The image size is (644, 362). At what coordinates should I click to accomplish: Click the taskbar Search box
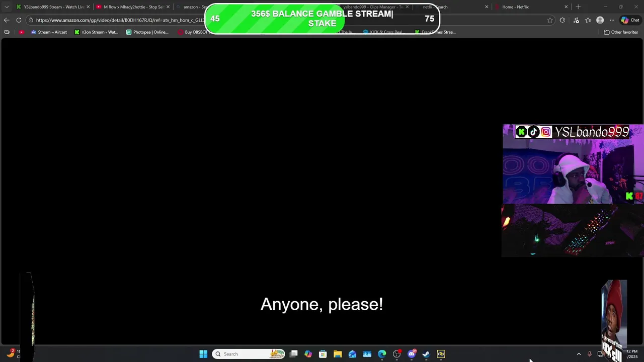coord(249,354)
